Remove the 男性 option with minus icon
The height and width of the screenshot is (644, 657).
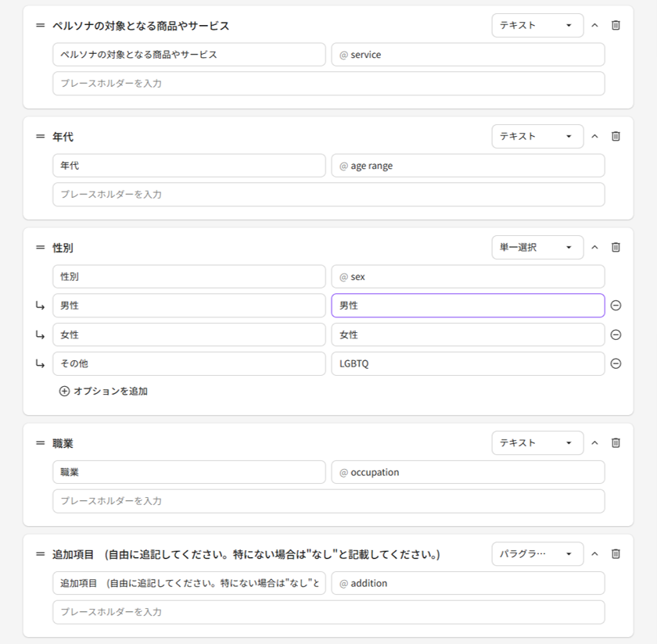616,306
